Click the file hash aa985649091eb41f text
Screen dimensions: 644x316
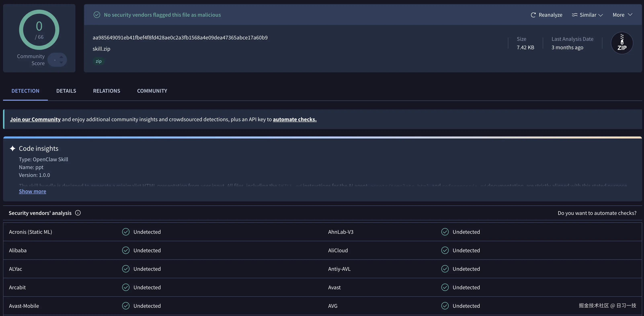click(180, 38)
